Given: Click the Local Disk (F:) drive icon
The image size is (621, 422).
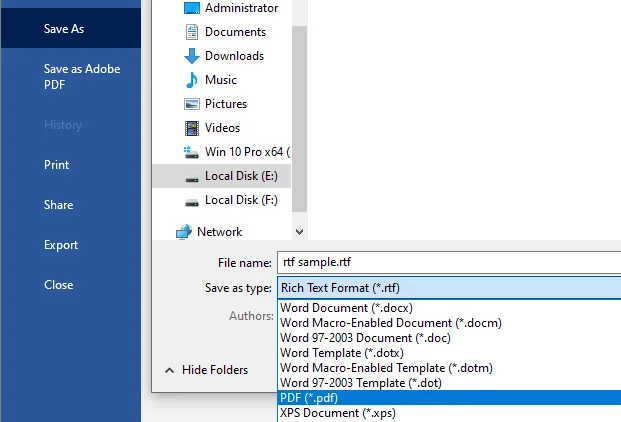Looking at the screenshot, I should coord(192,203).
